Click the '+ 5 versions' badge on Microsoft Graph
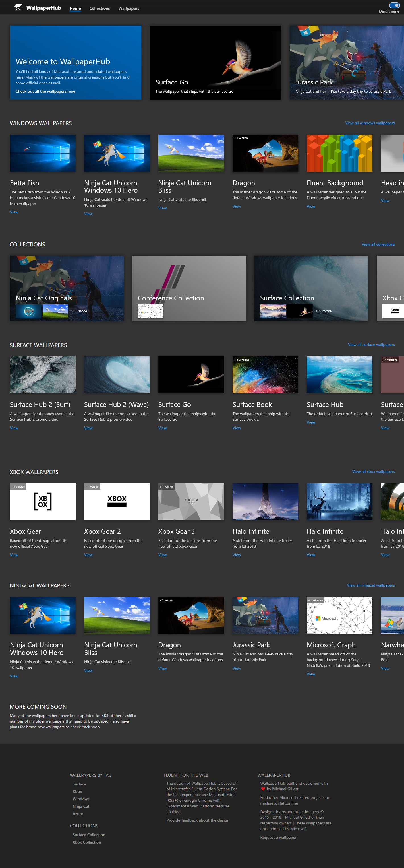 click(x=316, y=600)
